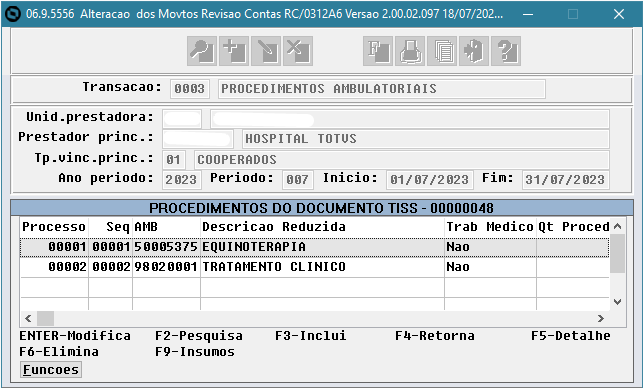Click the exit door toolbar icon
Image resolution: width=643 pixels, height=388 pixels.
pyautogui.click(x=474, y=51)
